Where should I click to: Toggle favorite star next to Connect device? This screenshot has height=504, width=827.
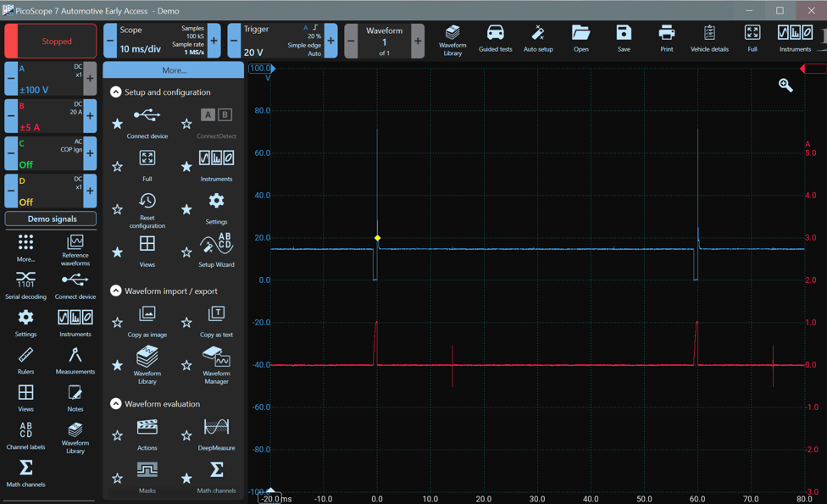point(118,125)
